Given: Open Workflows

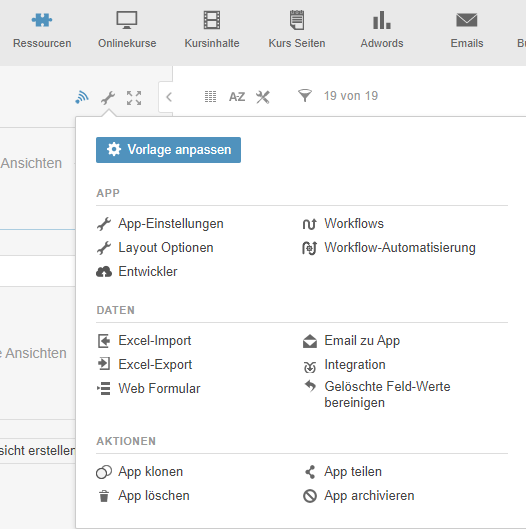Looking at the screenshot, I should [x=343, y=224].
